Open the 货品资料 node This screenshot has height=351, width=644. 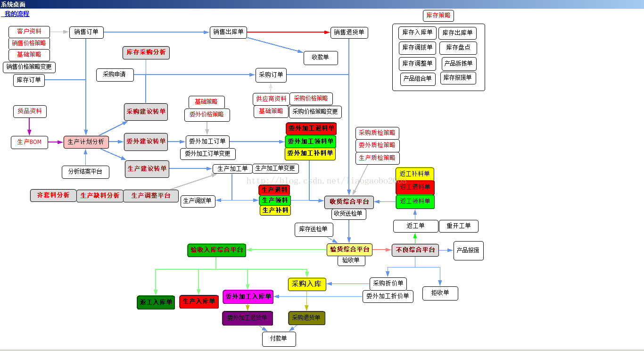point(30,111)
